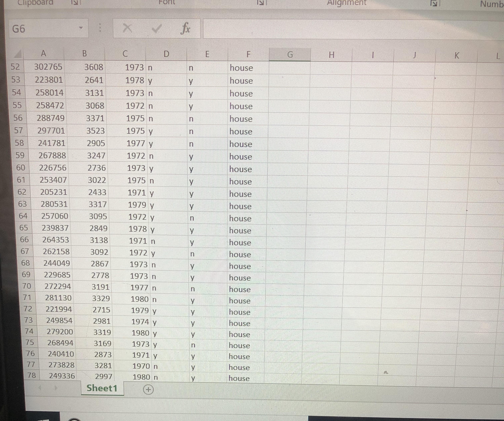This screenshot has height=421, width=504.
Task: Add a new sheet with plus icon
Action: click(148, 389)
